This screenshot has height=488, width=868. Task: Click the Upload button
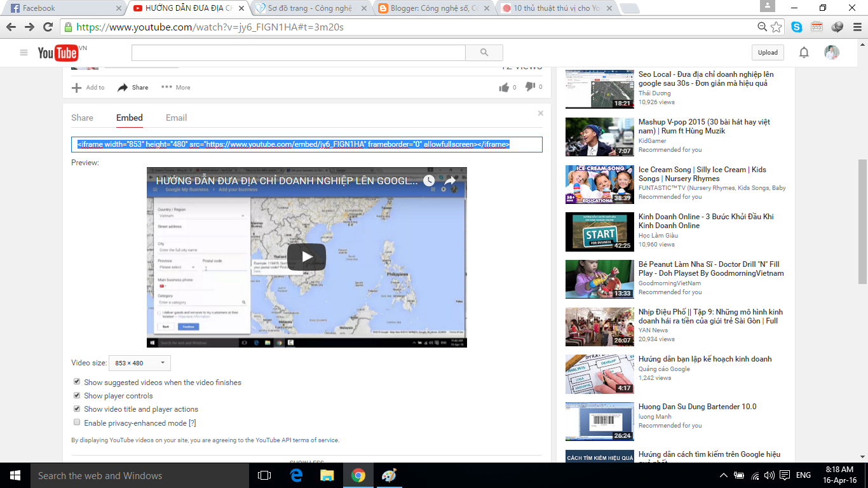[x=768, y=53]
